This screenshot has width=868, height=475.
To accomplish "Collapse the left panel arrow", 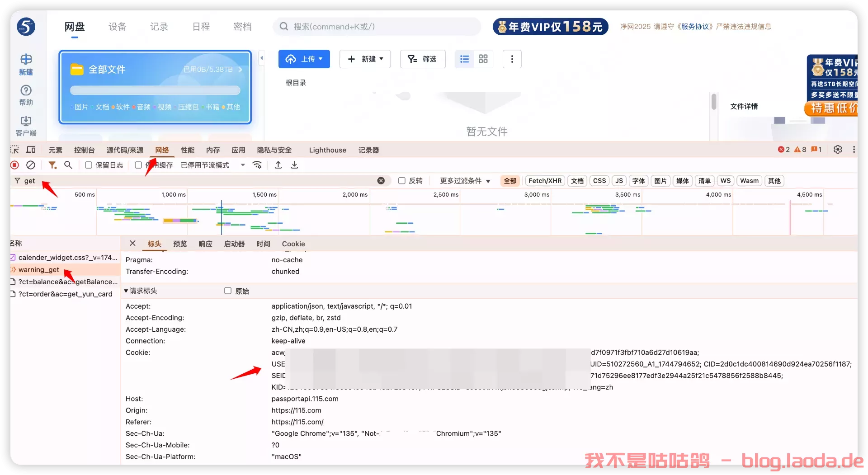I will pos(261,58).
